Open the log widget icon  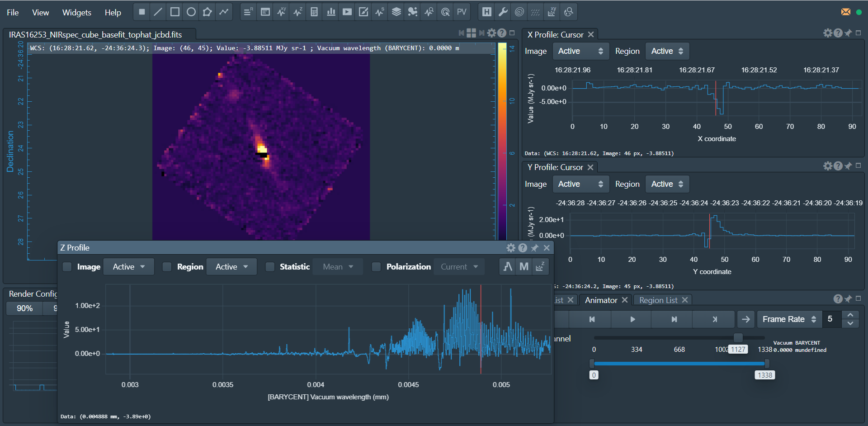coord(265,12)
